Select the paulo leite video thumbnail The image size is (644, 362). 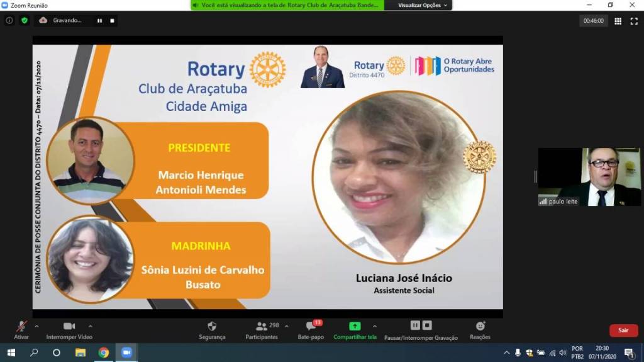[x=589, y=177]
